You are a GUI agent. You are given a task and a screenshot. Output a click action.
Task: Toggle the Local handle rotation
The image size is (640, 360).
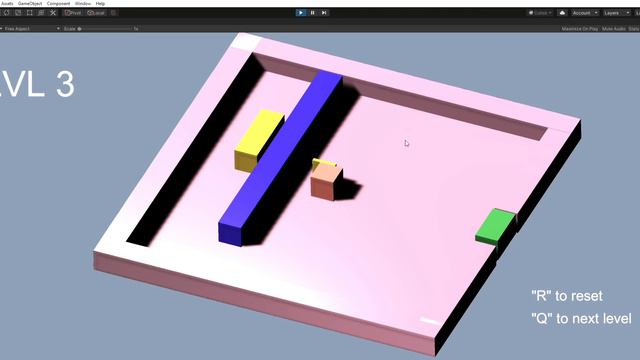coord(96,13)
